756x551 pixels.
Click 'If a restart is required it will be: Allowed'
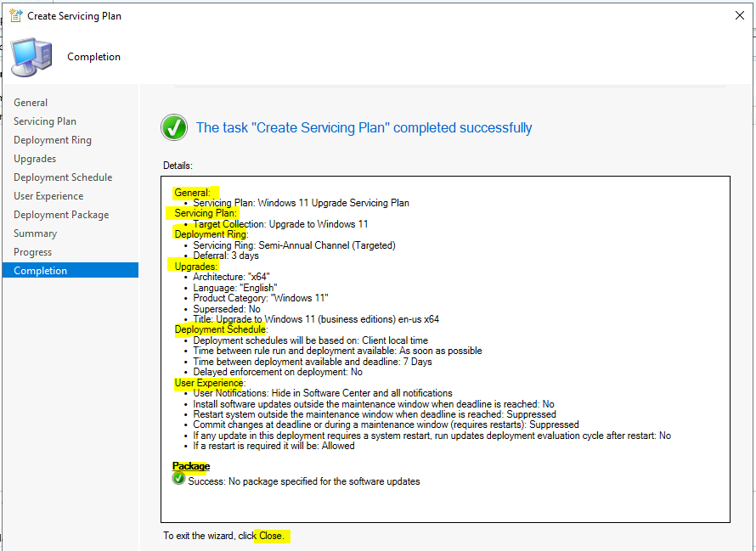274,446
